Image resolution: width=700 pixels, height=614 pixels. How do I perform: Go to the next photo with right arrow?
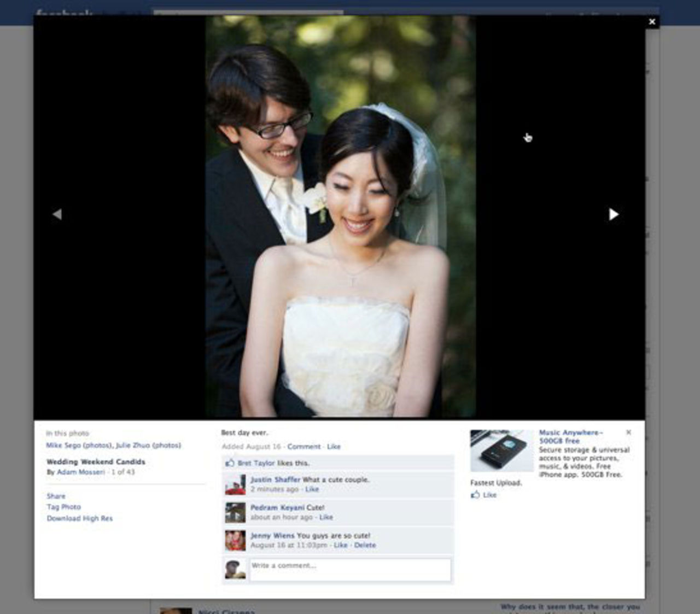(x=614, y=214)
